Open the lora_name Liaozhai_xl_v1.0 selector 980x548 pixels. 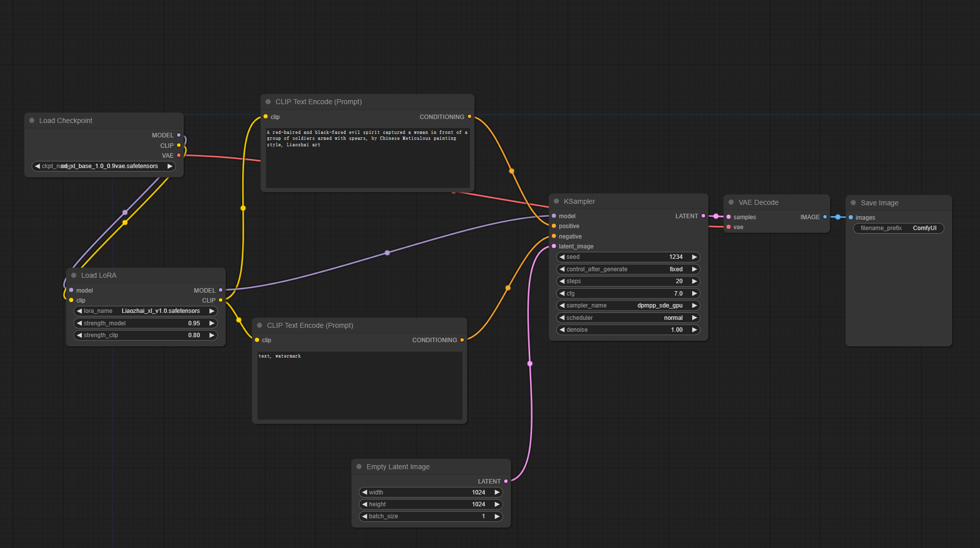[x=145, y=311]
